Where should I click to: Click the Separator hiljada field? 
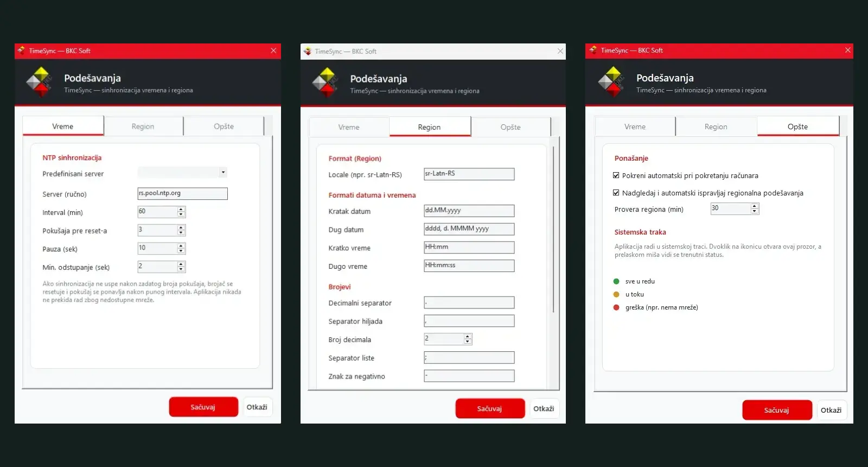pyautogui.click(x=469, y=321)
